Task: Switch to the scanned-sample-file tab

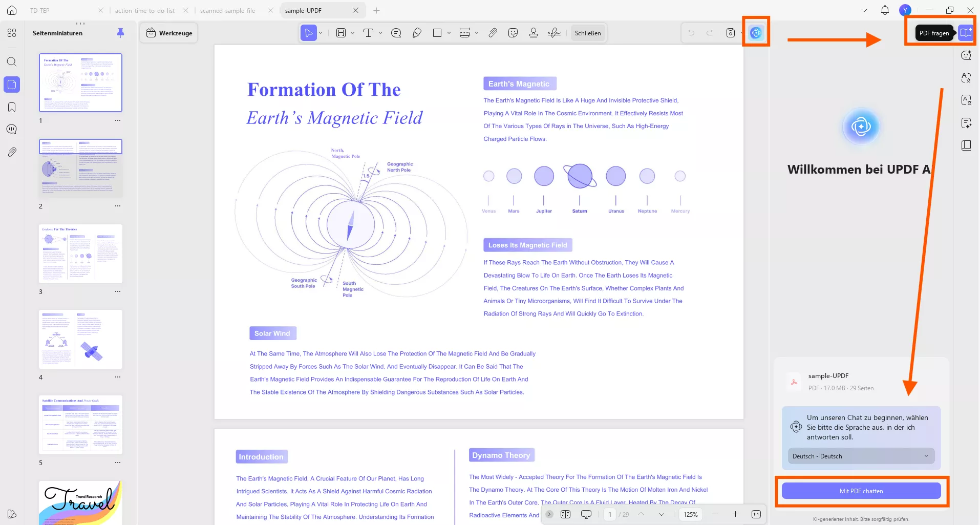Action: [x=227, y=10]
